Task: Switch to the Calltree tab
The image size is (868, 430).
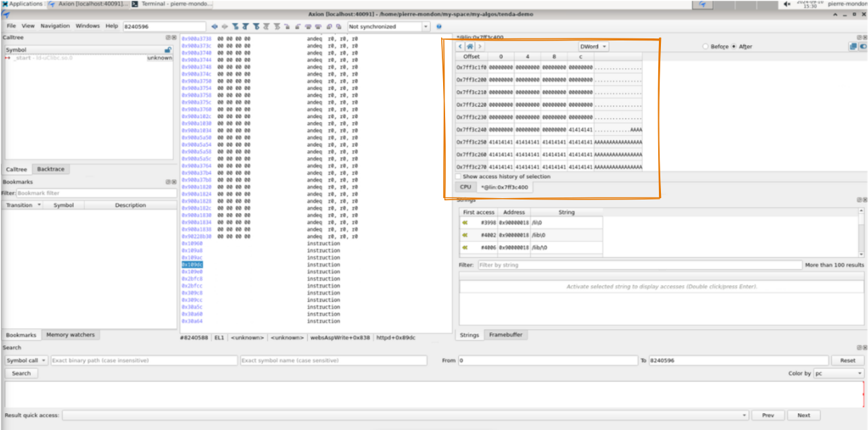Action: tap(16, 169)
